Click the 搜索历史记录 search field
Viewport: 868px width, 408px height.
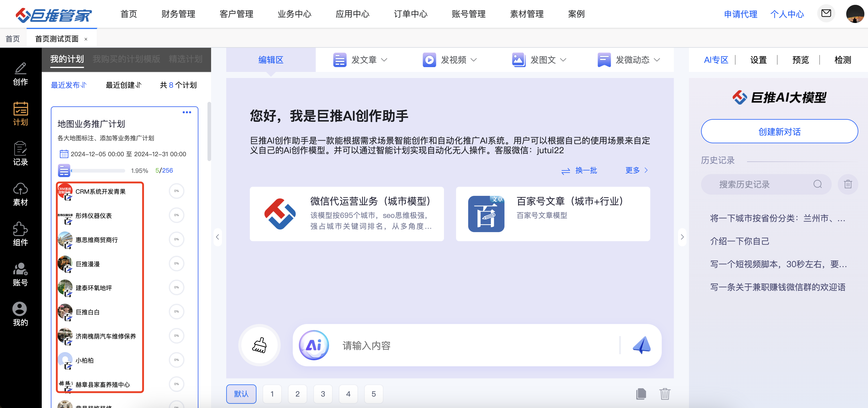click(766, 184)
